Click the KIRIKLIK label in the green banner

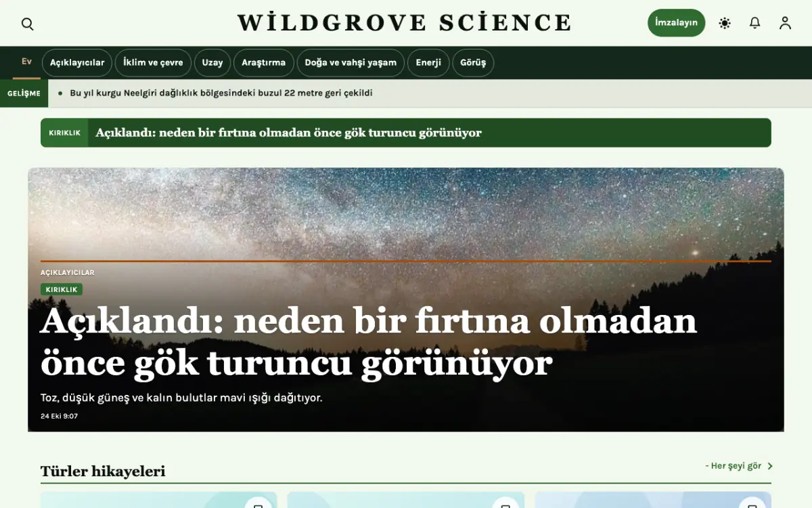(64, 133)
